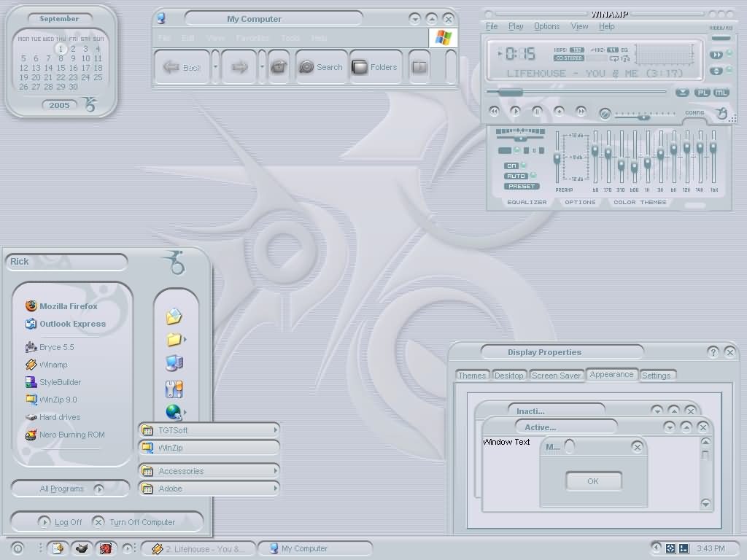The image size is (747, 560).
Task: Expand the Adobe program folder
Action: pyautogui.click(x=209, y=489)
